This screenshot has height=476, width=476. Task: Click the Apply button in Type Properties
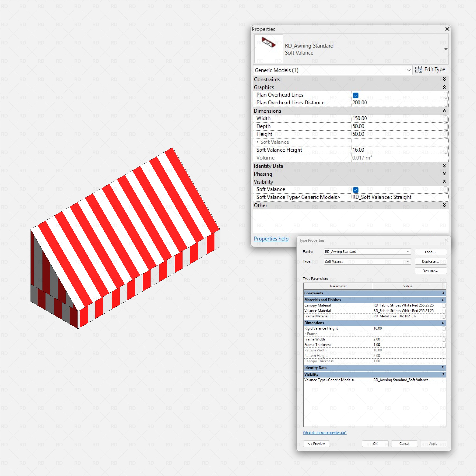[x=433, y=443]
